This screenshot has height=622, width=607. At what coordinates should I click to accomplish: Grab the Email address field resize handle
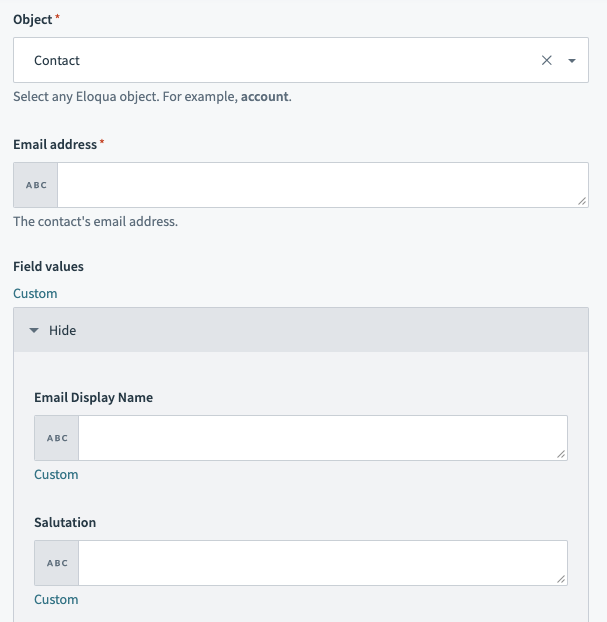pyautogui.click(x=582, y=201)
